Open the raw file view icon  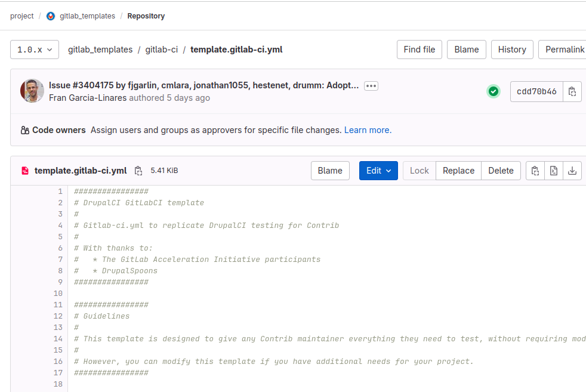pyautogui.click(x=554, y=171)
